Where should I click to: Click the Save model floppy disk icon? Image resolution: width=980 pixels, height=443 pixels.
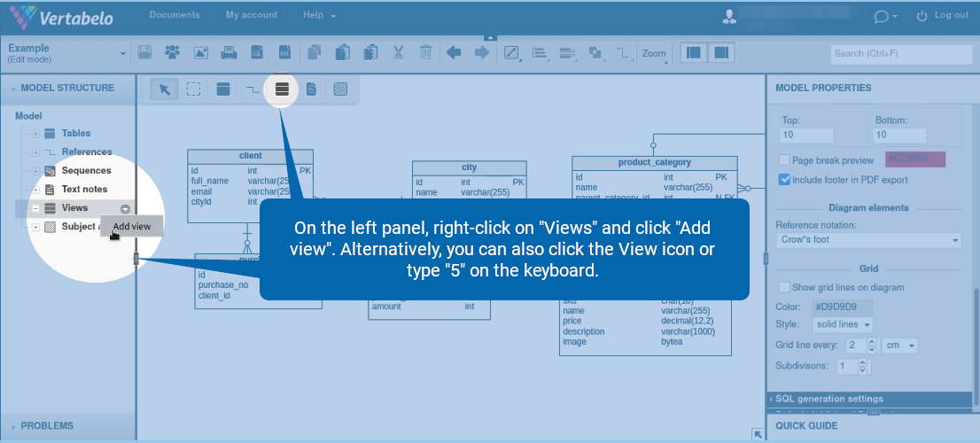[x=144, y=52]
